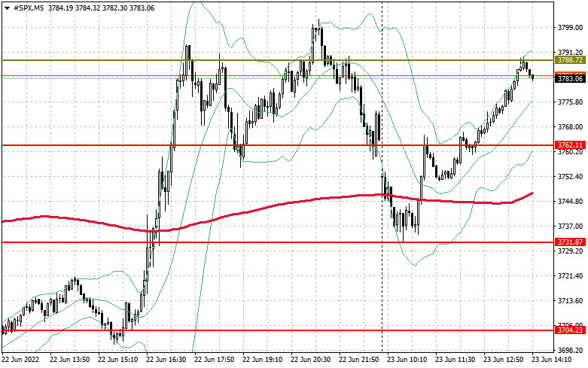Click the chart menu triangle beside #SPX,M5
Viewport: 588px width, 368px height.
click(x=7, y=8)
